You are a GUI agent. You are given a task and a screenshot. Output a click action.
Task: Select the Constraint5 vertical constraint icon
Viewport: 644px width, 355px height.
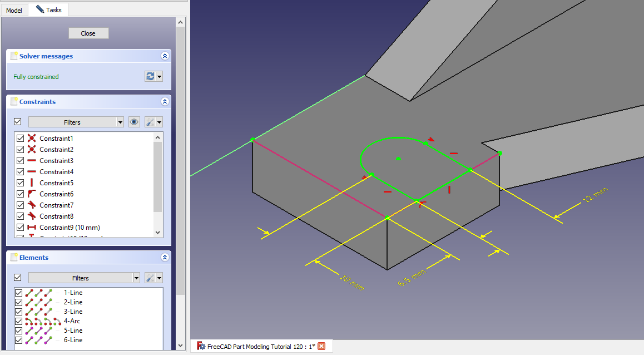(x=32, y=183)
